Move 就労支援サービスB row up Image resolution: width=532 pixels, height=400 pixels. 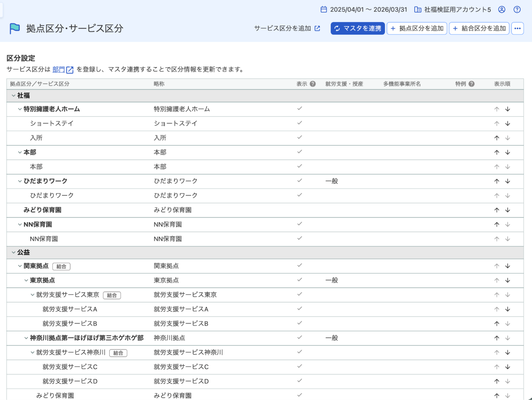pyautogui.click(x=497, y=323)
